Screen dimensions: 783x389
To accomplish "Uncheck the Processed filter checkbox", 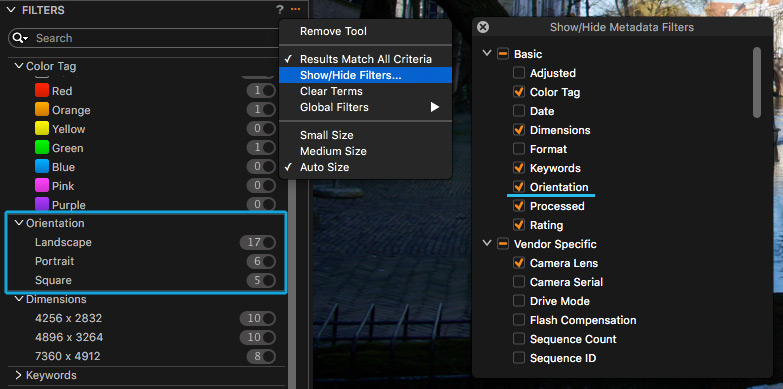I will (x=519, y=206).
